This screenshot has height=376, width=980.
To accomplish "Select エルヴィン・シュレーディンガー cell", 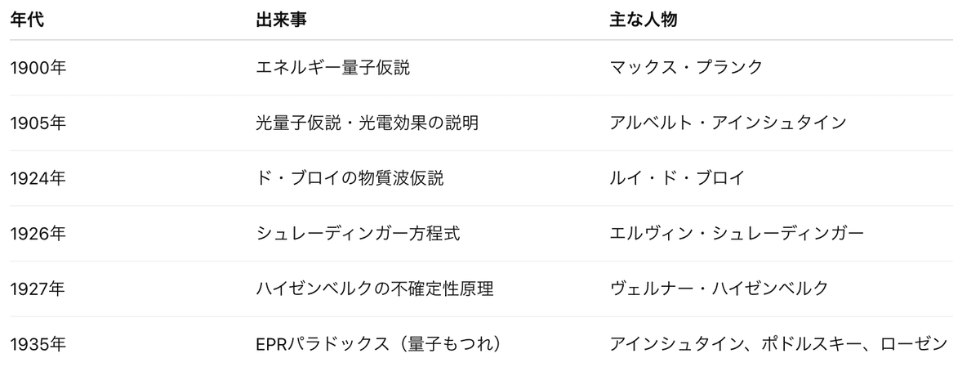I will [737, 234].
